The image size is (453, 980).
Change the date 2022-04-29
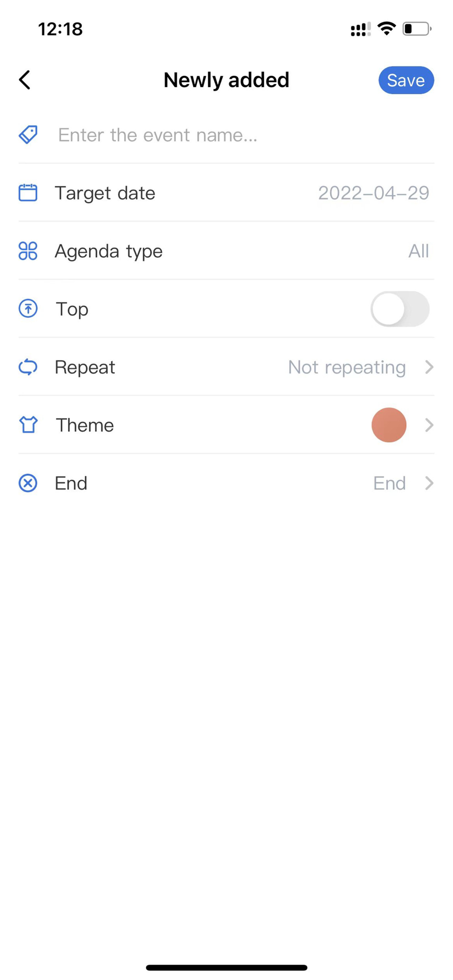(374, 193)
